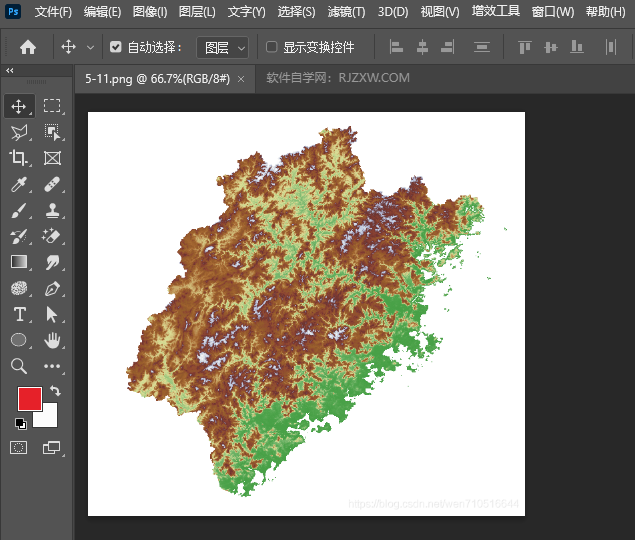Open the 编辑(E) menu

click(102, 12)
